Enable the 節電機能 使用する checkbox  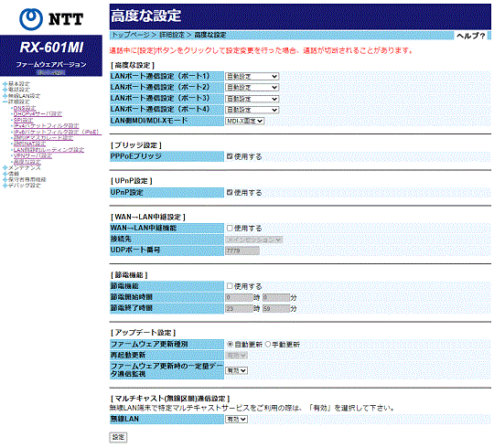point(230,286)
